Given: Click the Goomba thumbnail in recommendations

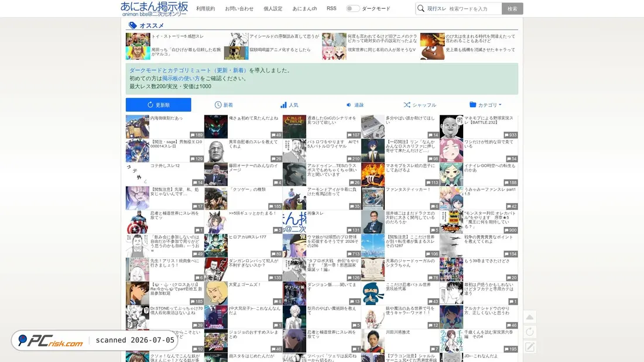Looking at the screenshot, I should [432, 53].
